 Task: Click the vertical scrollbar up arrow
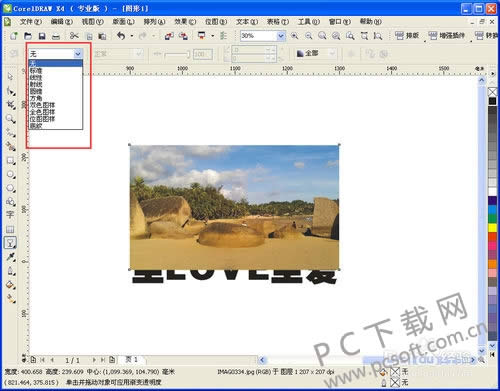482,80
